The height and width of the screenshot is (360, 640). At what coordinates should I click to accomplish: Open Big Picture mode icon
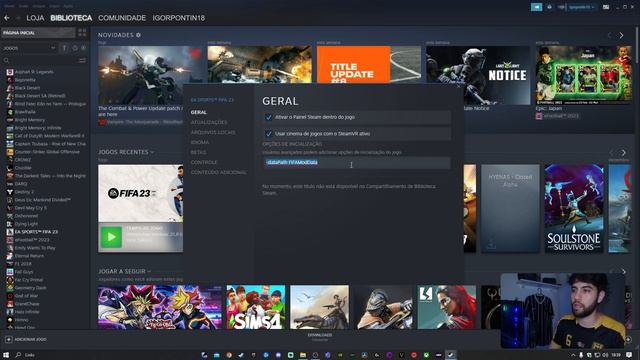[606, 7]
